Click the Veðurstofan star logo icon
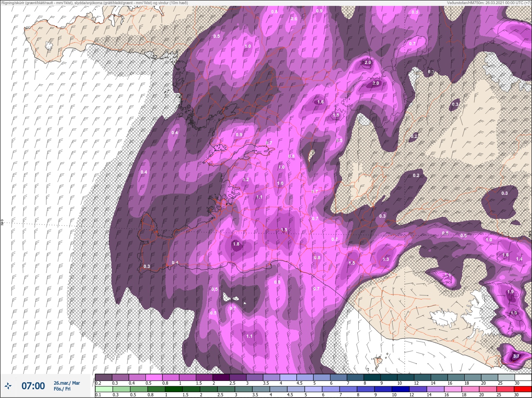Viewport: 532px width, 398px height. pyautogui.click(x=8, y=386)
